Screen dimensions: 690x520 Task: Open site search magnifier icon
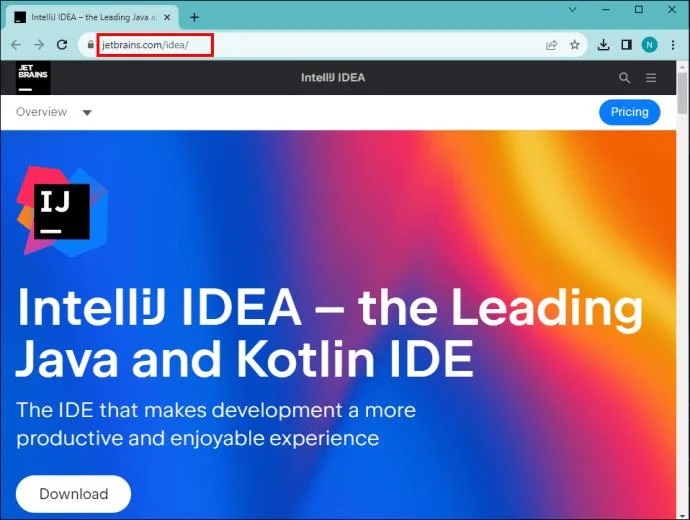[x=624, y=78]
